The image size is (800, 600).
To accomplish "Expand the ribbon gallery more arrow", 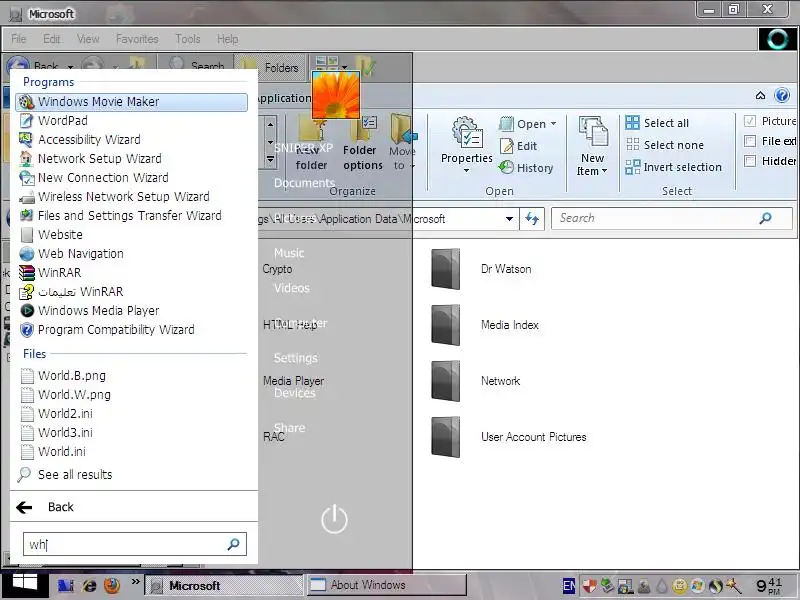I will [x=270, y=160].
